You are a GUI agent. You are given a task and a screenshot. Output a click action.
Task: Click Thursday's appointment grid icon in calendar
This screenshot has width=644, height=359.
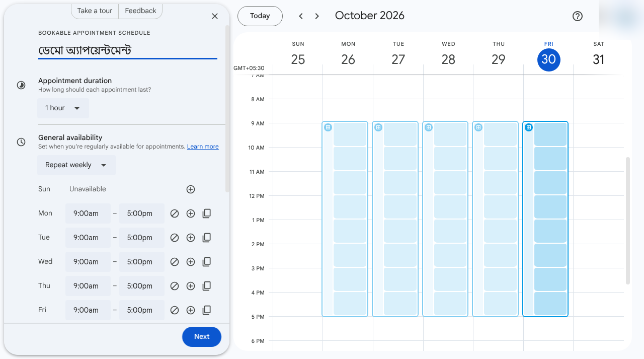tap(478, 127)
